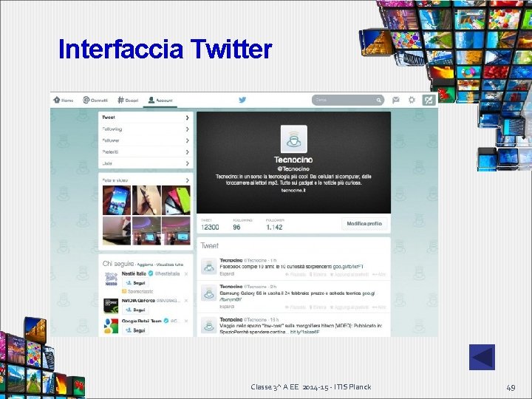Select Liste in the profile sidebar
532x399 pixels.
coord(146,163)
